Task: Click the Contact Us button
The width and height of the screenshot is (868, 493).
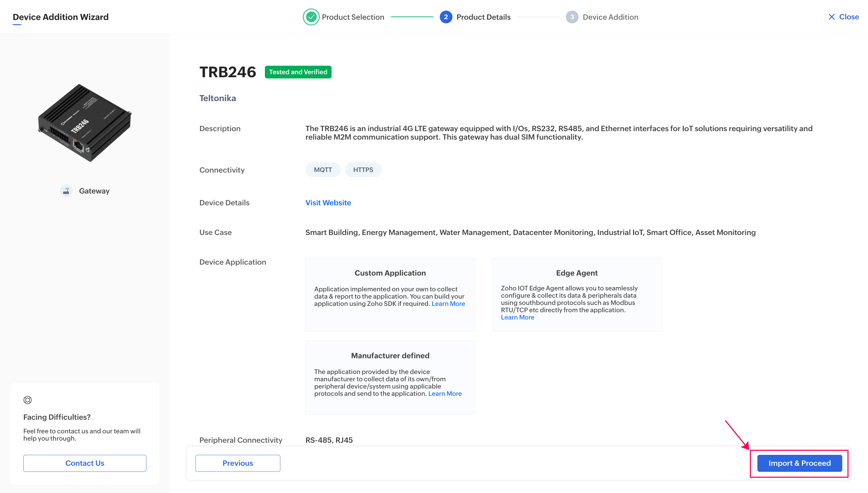Action: pos(85,463)
